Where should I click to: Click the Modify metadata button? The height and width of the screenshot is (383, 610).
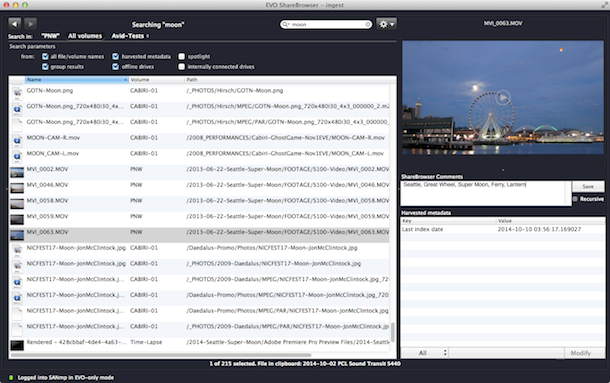point(581,353)
